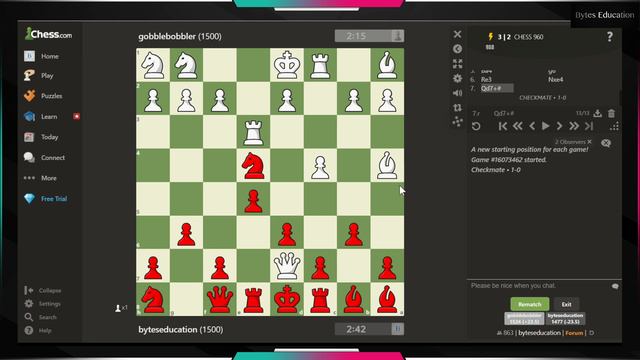Expand the More menu
This screenshot has width=640, height=360.
pyautogui.click(x=40, y=178)
